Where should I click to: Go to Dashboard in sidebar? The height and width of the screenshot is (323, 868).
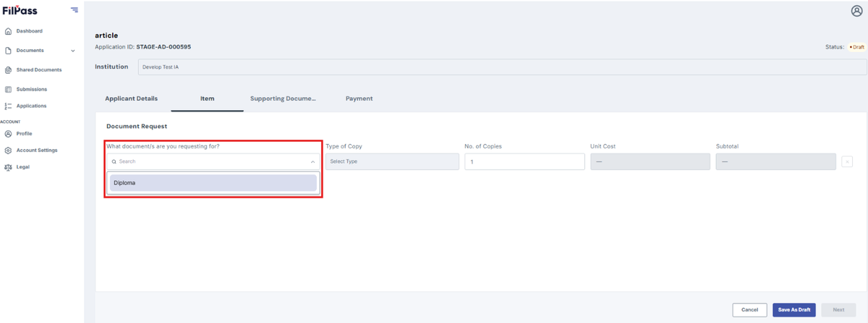(x=29, y=31)
